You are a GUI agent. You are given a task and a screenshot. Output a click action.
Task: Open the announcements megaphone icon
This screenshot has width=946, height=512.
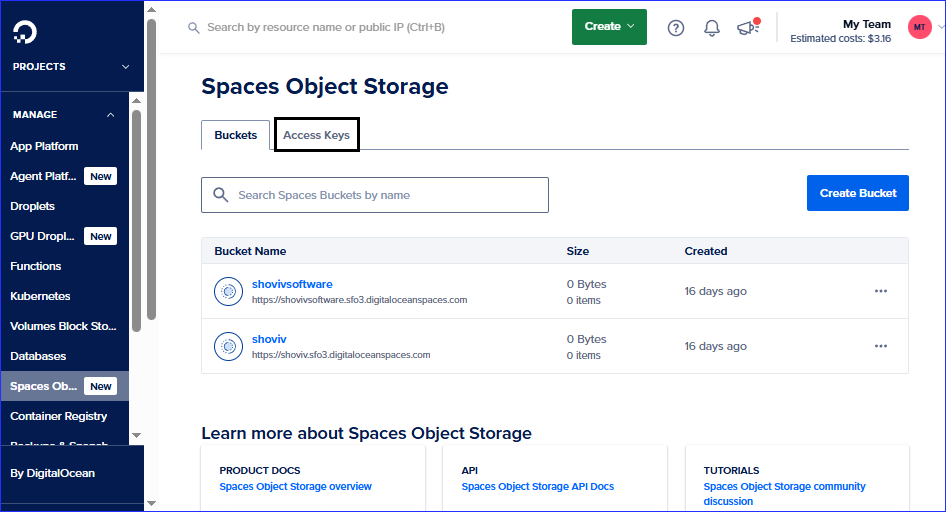point(748,28)
